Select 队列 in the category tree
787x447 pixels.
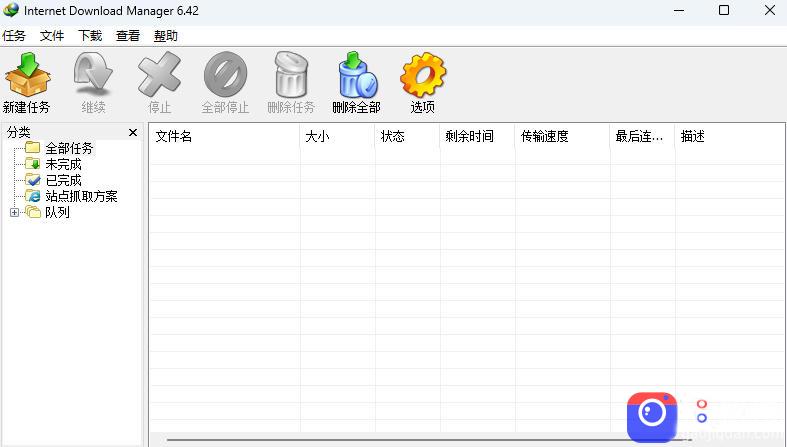pos(57,212)
